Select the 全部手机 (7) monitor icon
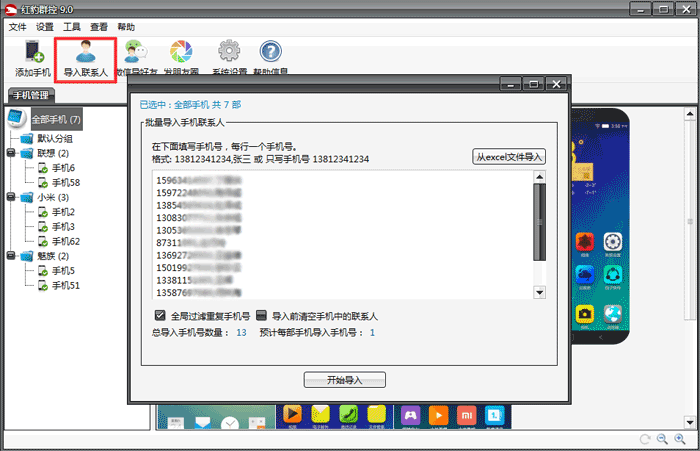 click(x=17, y=119)
